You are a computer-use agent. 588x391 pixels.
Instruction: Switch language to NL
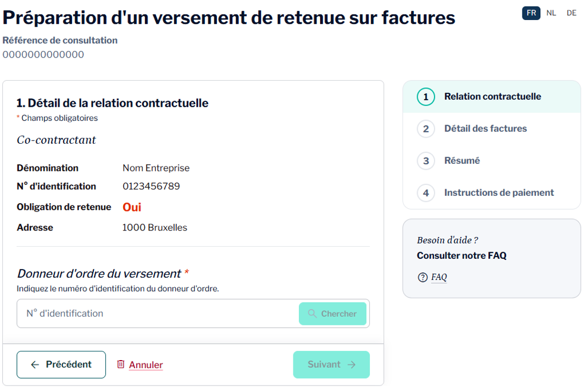(551, 13)
